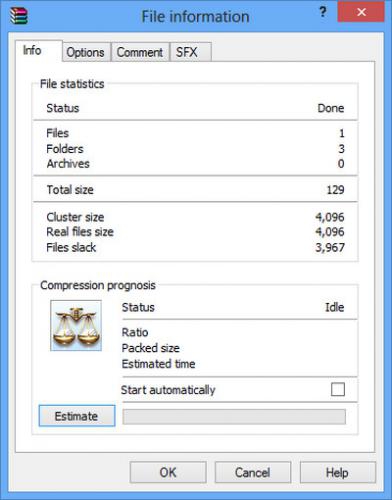Click the 'Estimated time' label
The width and height of the screenshot is (392, 500).
click(x=159, y=364)
